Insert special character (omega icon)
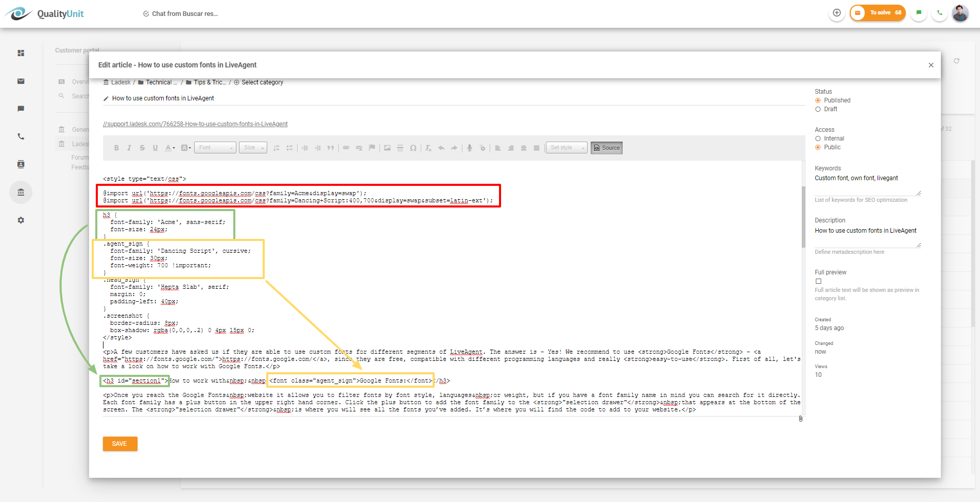This screenshot has height=502, width=980. tap(413, 148)
